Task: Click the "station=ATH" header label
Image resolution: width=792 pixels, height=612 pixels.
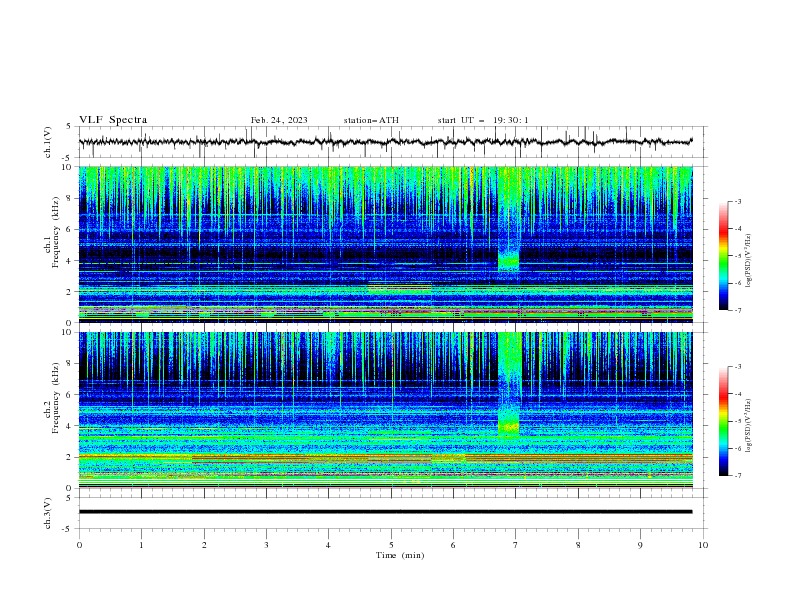Action: (371, 120)
